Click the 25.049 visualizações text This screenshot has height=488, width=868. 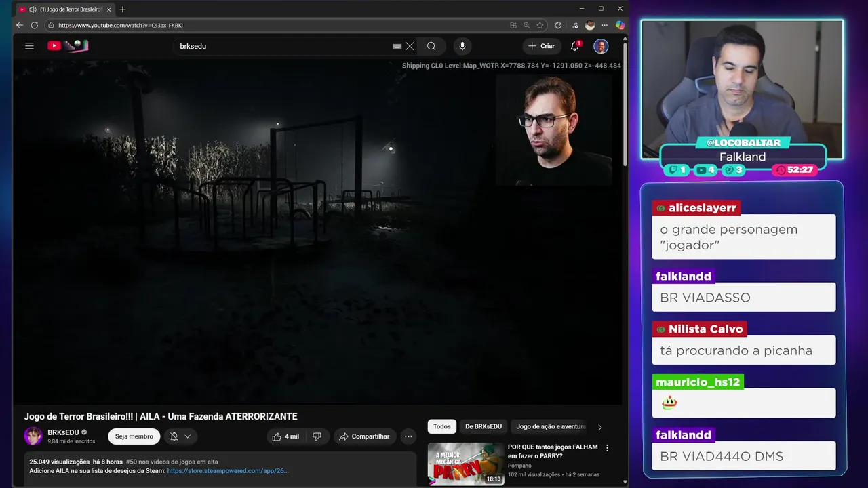point(59,462)
